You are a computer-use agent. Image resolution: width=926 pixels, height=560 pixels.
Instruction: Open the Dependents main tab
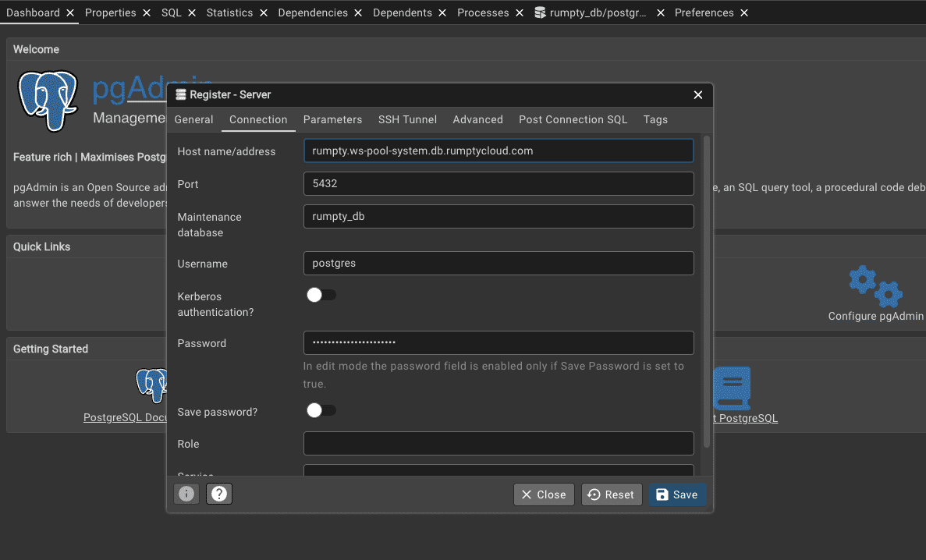(403, 13)
